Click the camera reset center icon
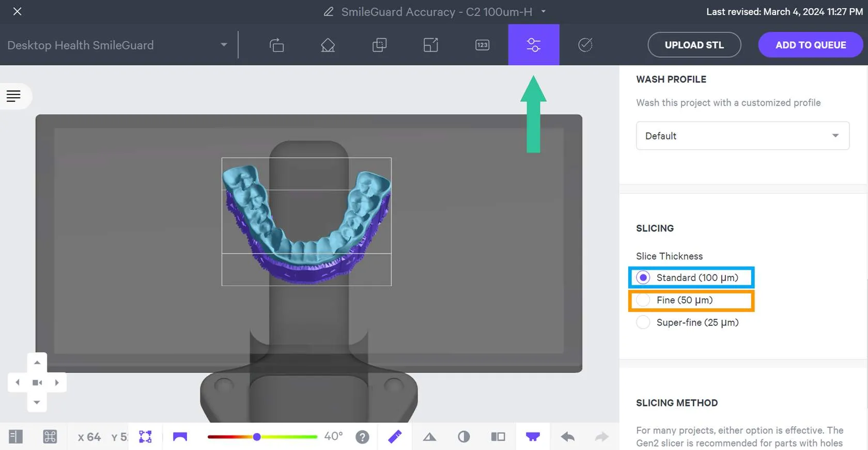This screenshot has width=868, height=450. coord(37,382)
